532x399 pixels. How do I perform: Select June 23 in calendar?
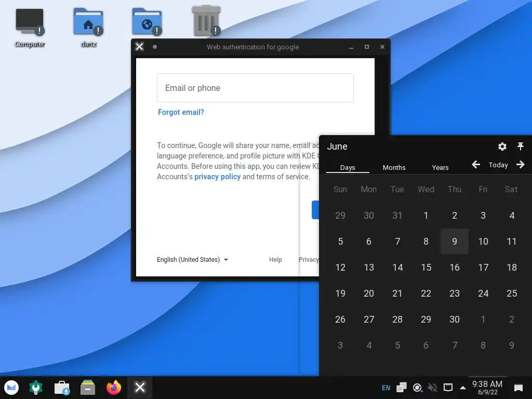coord(454,293)
